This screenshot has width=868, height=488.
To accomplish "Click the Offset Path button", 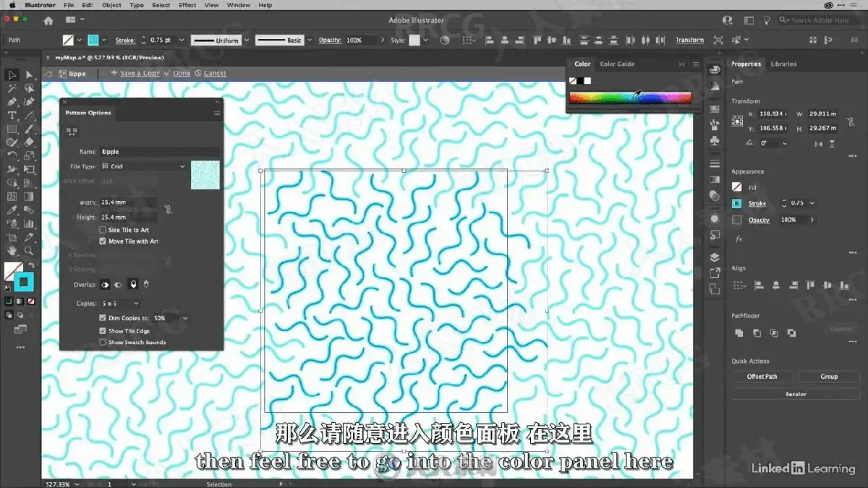I will tap(762, 377).
